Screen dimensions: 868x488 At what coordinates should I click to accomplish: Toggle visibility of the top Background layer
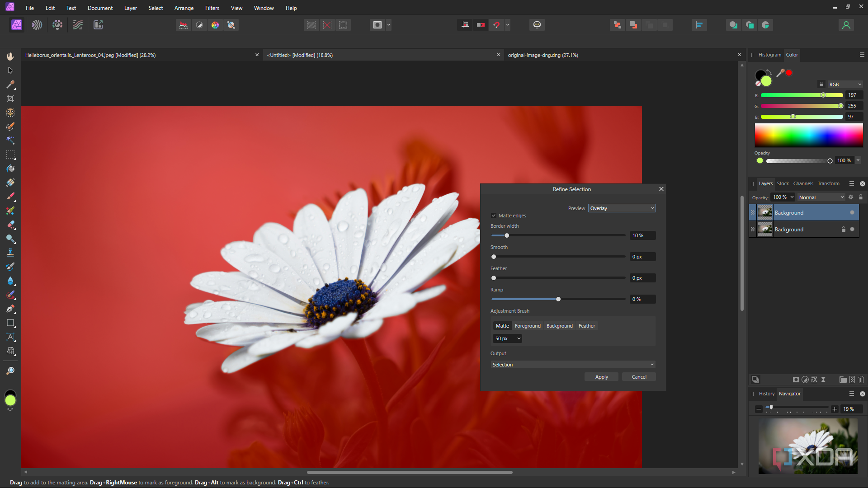point(852,213)
